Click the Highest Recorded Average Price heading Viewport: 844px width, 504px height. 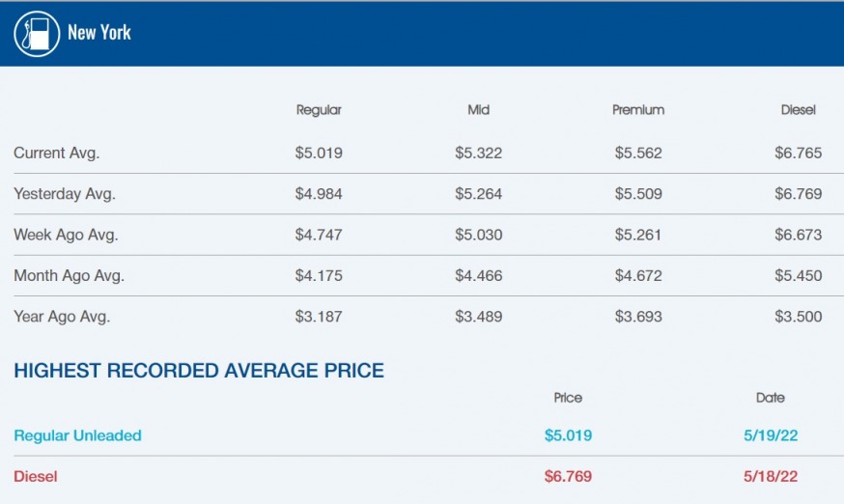pyautogui.click(x=199, y=370)
